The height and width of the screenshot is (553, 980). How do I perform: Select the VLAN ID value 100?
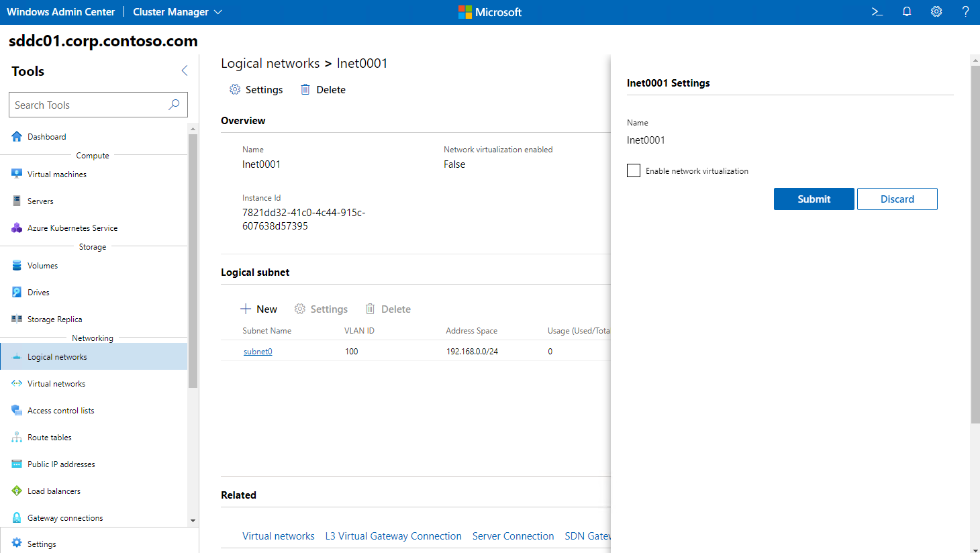tap(352, 351)
